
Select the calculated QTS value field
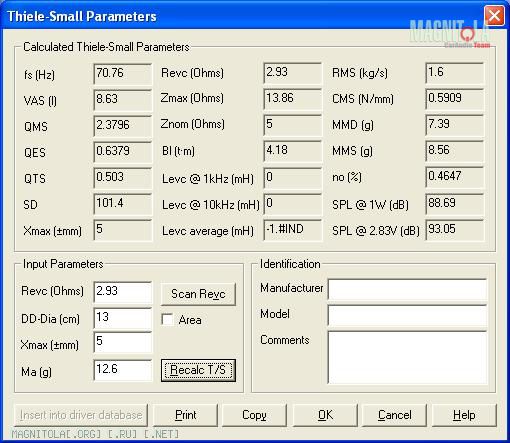pyautogui.click(x=123, y=178)
